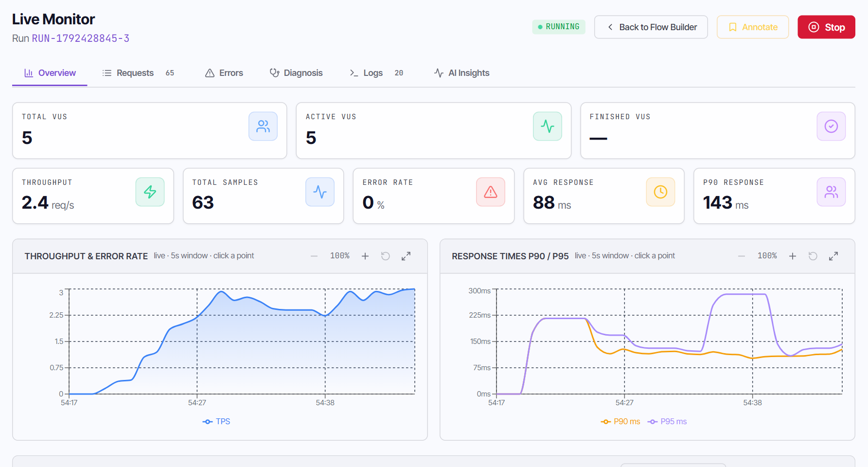Image resolution: width=868 pixels, height=467 pixels.
Task: Reset zoom on the Throughput chart
Action: [x=386, y=256]
